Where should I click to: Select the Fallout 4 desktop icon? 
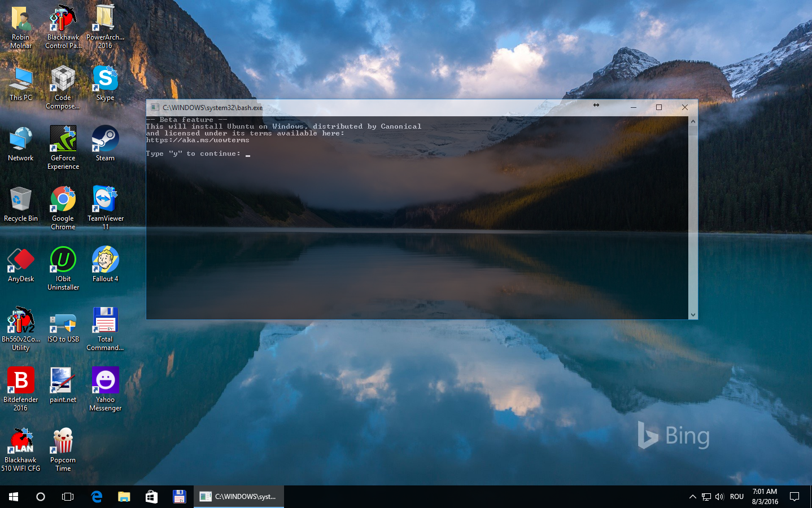(105, 265)
